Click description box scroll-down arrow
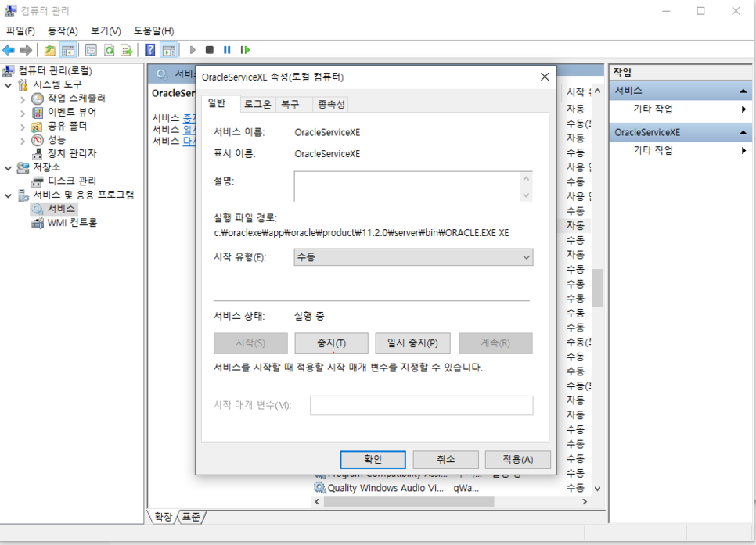Viewport: 756px width, 545px height. point(526,195)
